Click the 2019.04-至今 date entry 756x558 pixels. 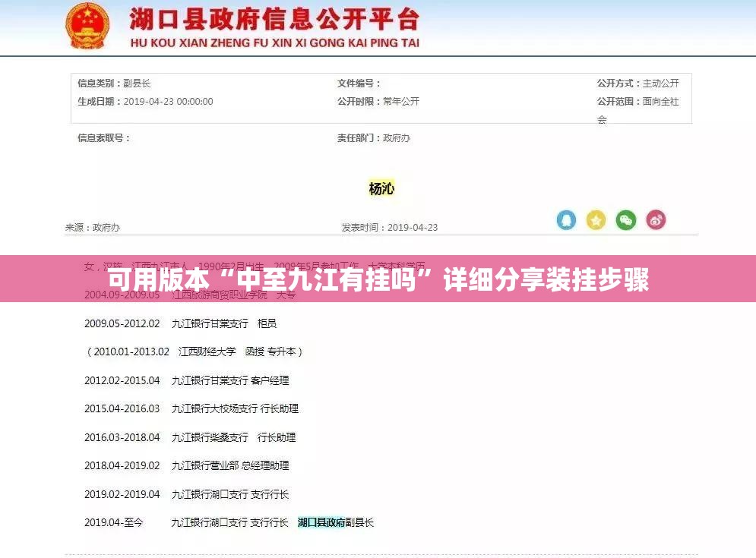pos(114,523)
